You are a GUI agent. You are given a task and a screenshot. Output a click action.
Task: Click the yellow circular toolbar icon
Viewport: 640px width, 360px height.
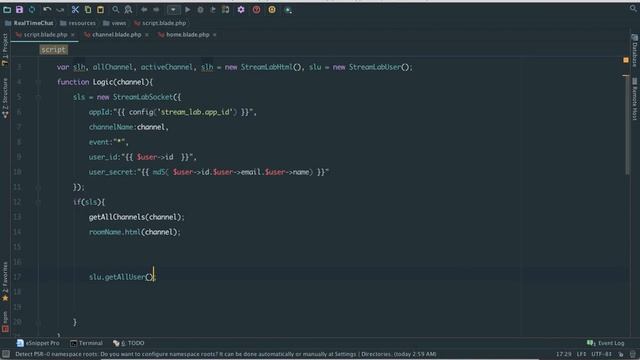pos(272,9)
